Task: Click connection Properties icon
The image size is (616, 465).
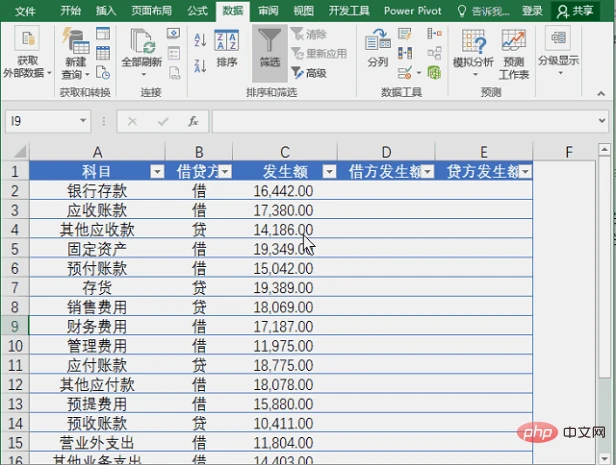Action: coord(173,53)
